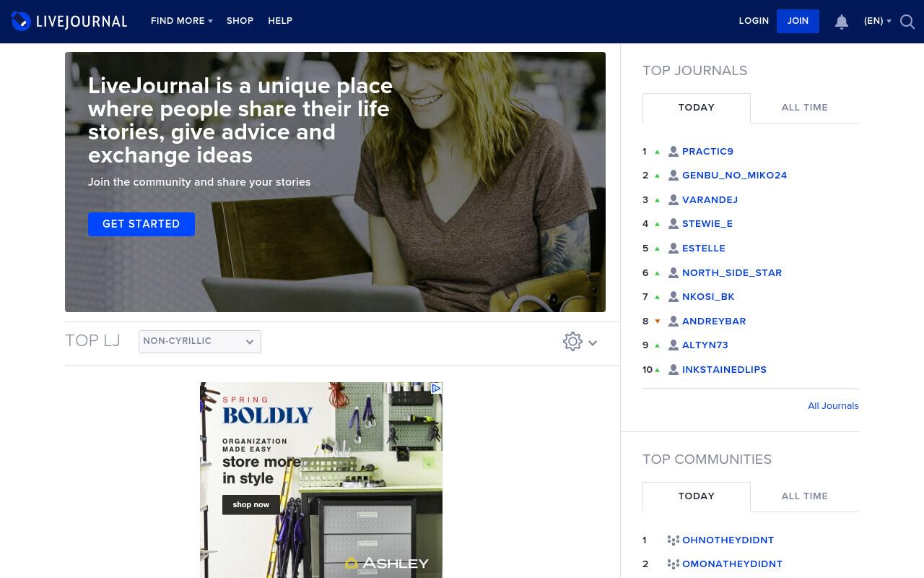Click the user icon next to ESTELLE
Image resolution: width=924 pixels, height=578 pixels.
tap(674, 249)
